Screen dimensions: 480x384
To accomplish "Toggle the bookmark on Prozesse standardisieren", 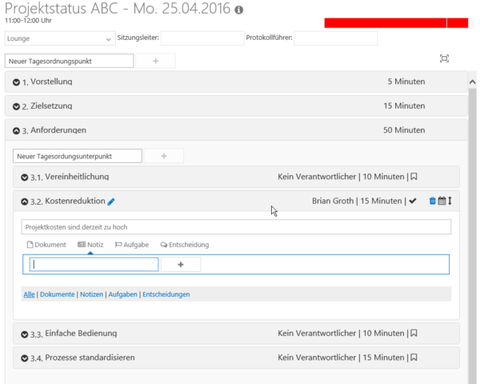I will (x=414, y=357).
